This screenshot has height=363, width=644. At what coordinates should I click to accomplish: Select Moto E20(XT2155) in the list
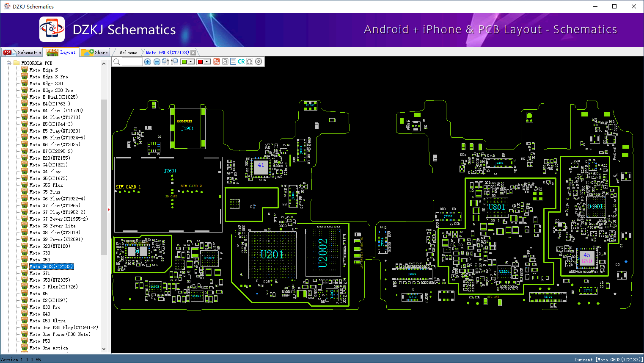click(x=50, y=158)
